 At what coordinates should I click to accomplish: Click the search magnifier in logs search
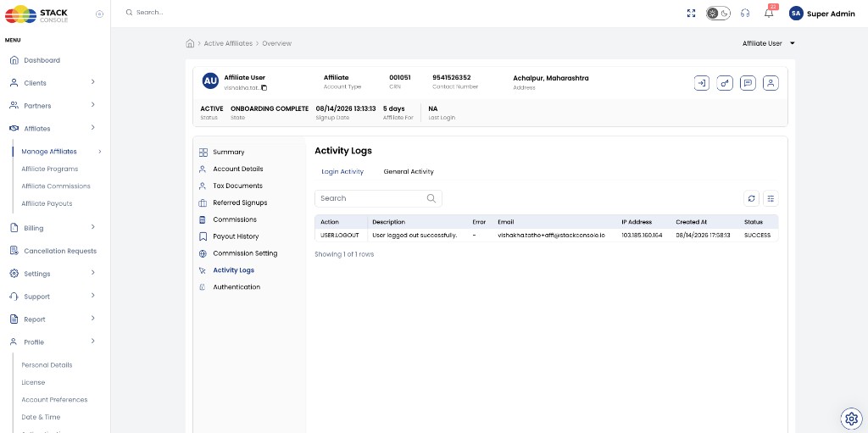(431, 198)
